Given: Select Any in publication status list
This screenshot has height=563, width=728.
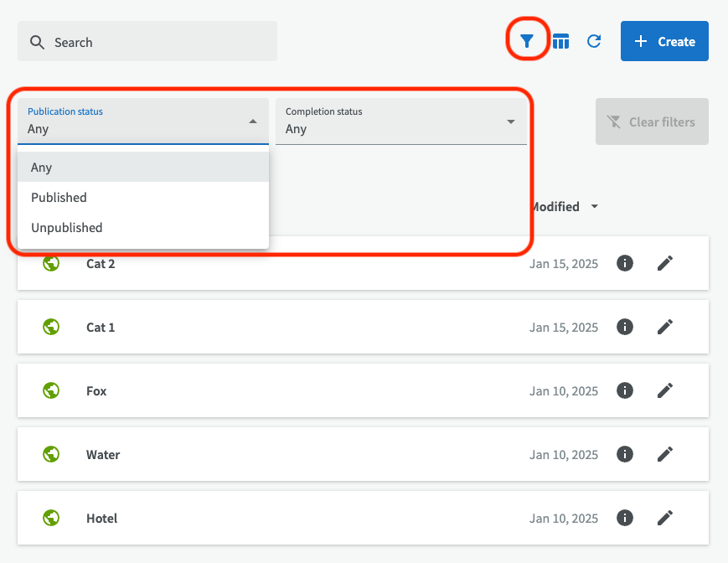Looking at the screenshot, I should pyautogui.click(x=42, y=168).
